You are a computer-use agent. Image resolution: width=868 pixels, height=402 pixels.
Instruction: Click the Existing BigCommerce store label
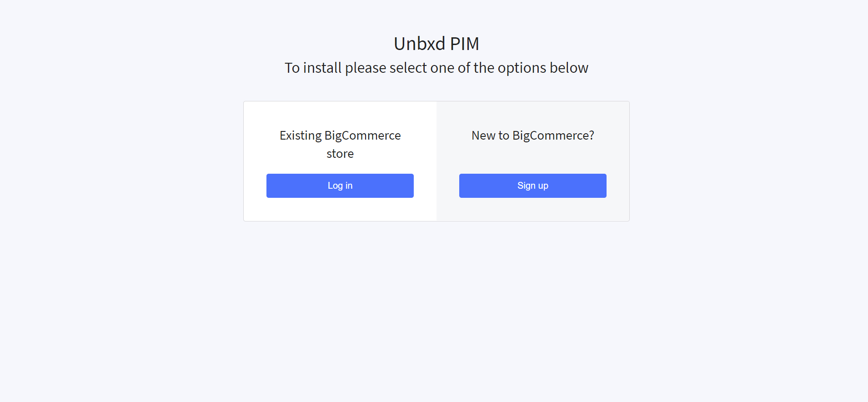340,144
